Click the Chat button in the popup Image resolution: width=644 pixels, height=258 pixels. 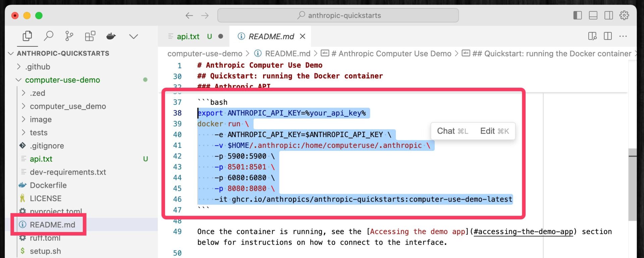tap(452, 131)
